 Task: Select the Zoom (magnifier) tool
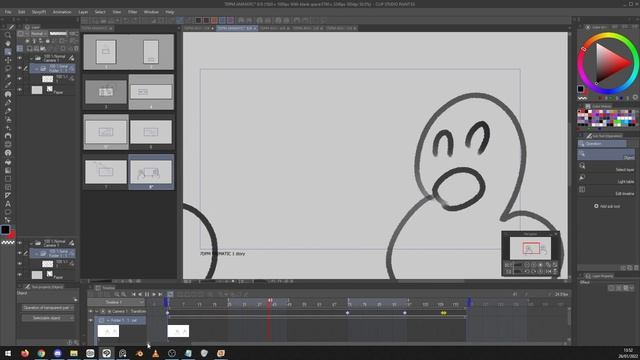[x=8, y=35]
